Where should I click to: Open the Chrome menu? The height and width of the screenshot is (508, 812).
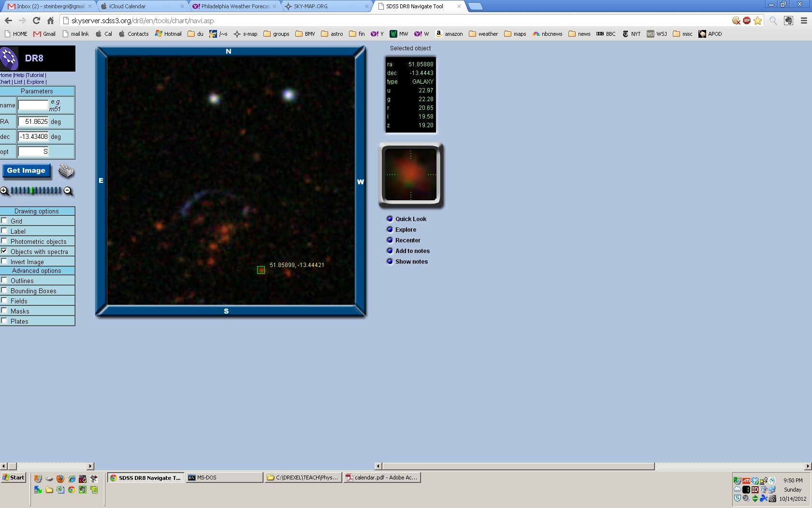click(804, 21)
